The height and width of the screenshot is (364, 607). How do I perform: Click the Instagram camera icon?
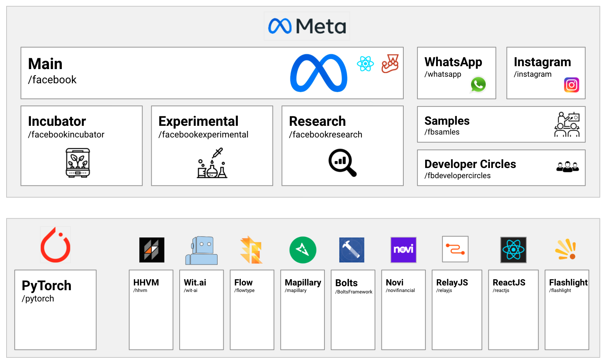[571, 85]
